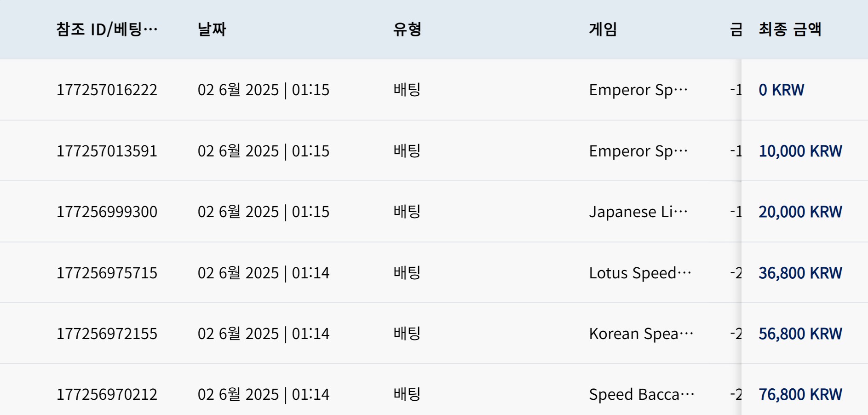
Task: Click the 10,000 KRW final amount
Action: point(800,151)
